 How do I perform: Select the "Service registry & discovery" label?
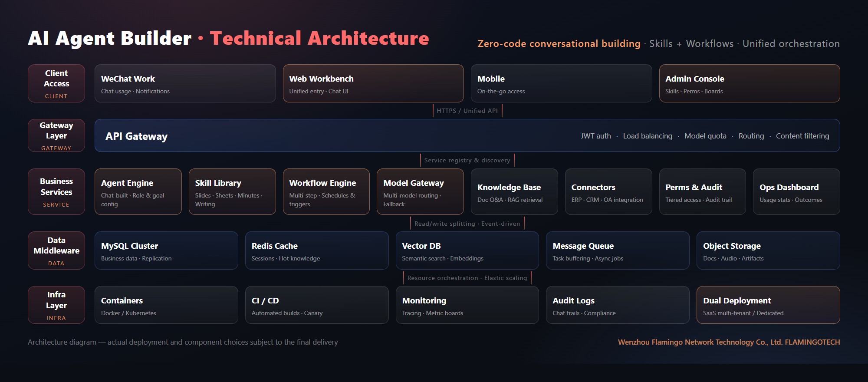pyautogui.click(x=467, y=160)
